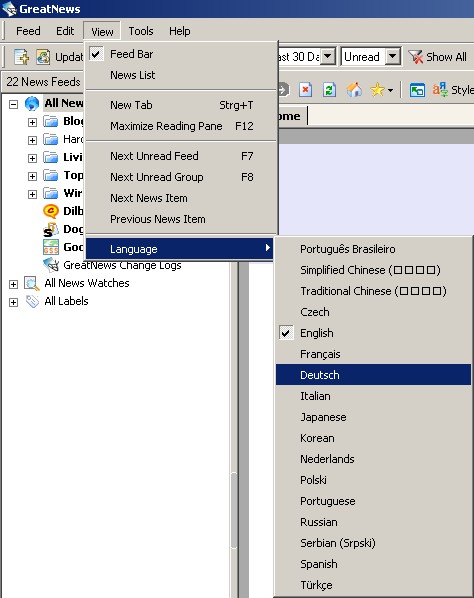
Task: Click the yellow star favorites icon
Action: (377, 90)
